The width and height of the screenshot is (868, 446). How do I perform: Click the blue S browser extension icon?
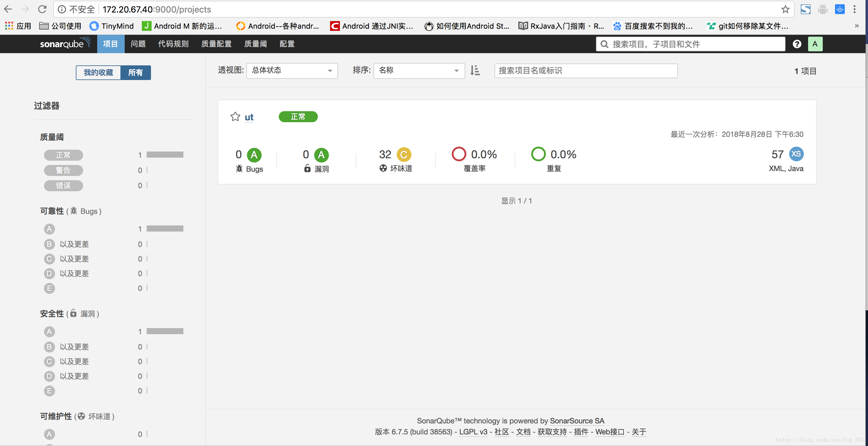(805, 9)
